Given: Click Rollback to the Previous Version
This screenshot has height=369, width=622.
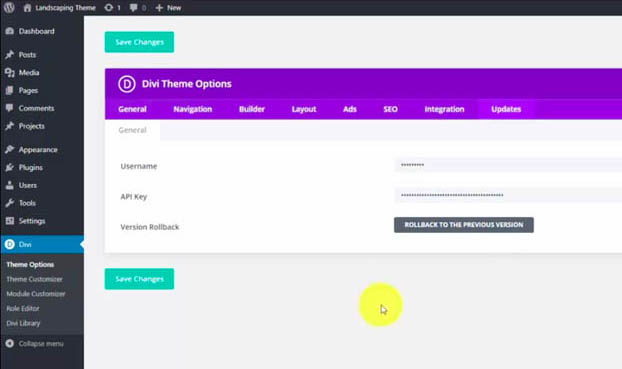Looking at the screenshot, I should tap(464, 225).
